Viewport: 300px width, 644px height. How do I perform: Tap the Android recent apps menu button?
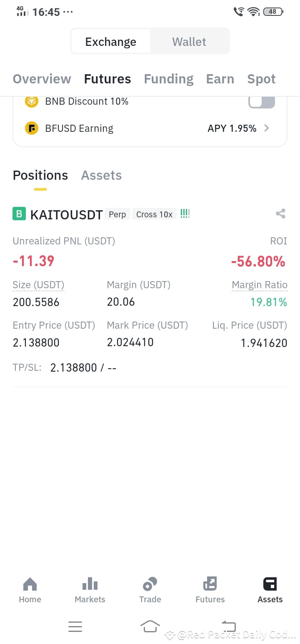(x=75, y=626)
